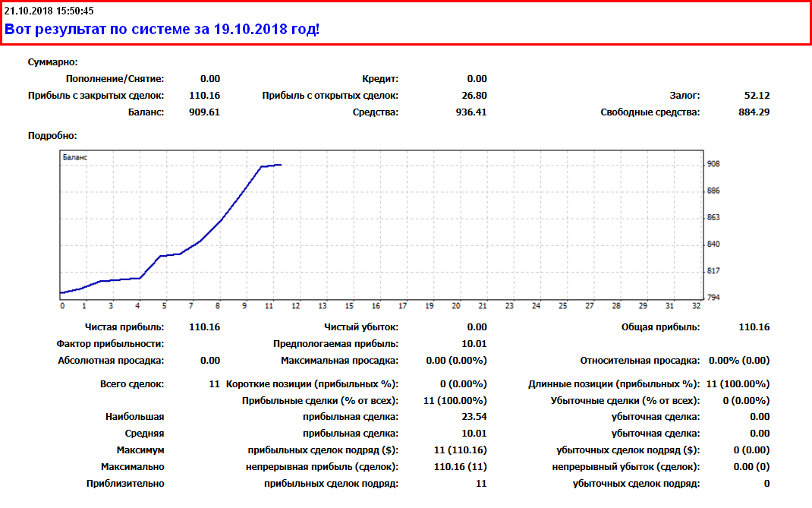Select the equity value 936.41
Image resolution: width=812 pixels, height=508 pixels.
point(471,112)
